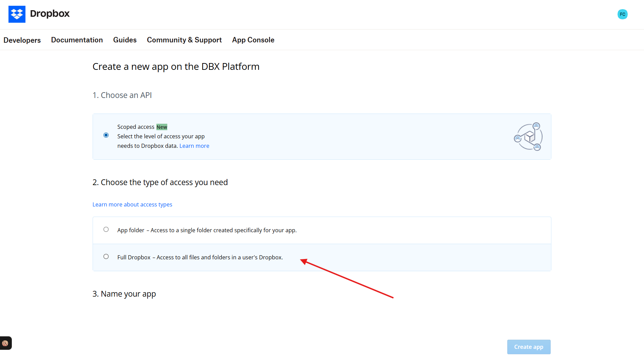Select the Full Dropbox access radio button
644x359 pixels.
(106, 257)
